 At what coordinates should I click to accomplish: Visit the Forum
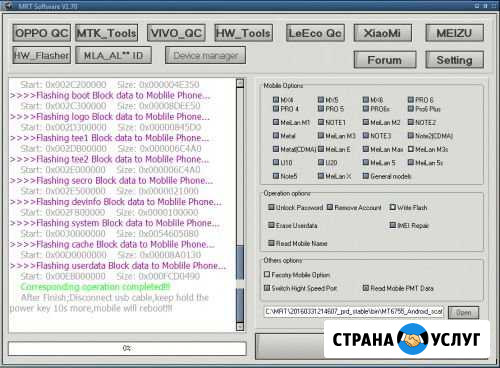[x=385, y=60]
